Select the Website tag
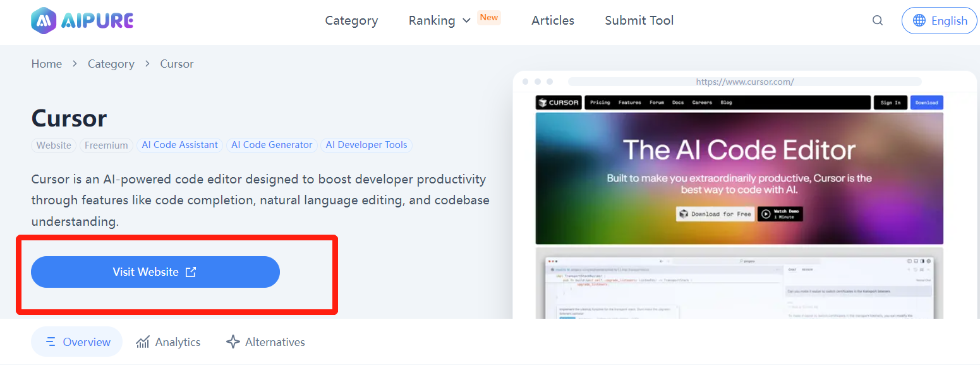This screenshot has height=370, width=980. coord(54,145)
